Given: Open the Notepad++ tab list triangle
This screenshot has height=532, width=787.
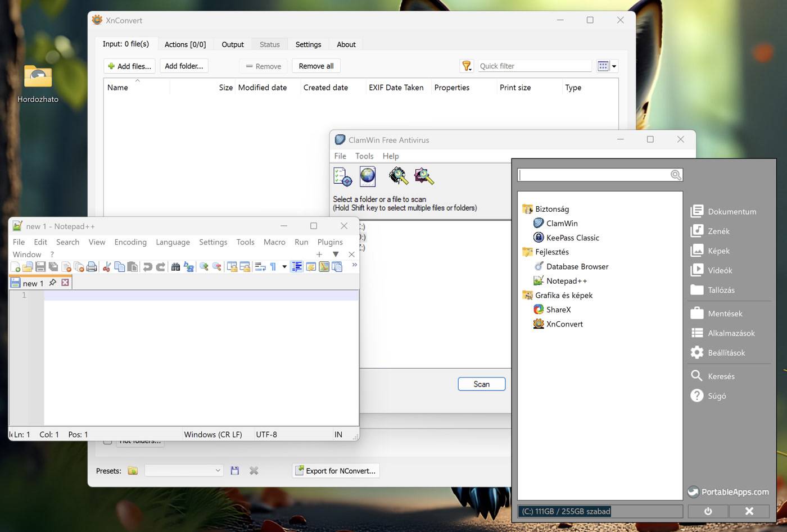Looking at the screenshot, I should pos(336,254).
